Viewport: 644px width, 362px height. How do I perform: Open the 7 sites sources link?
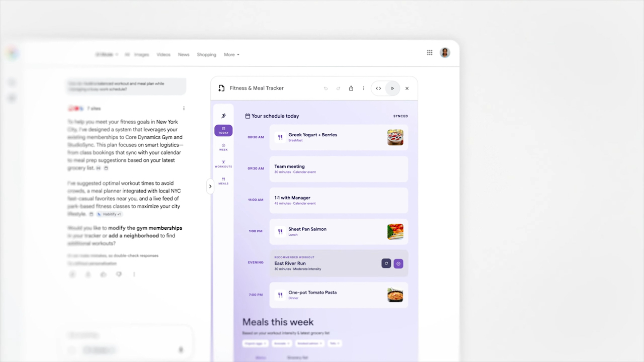tap(94, 109)
